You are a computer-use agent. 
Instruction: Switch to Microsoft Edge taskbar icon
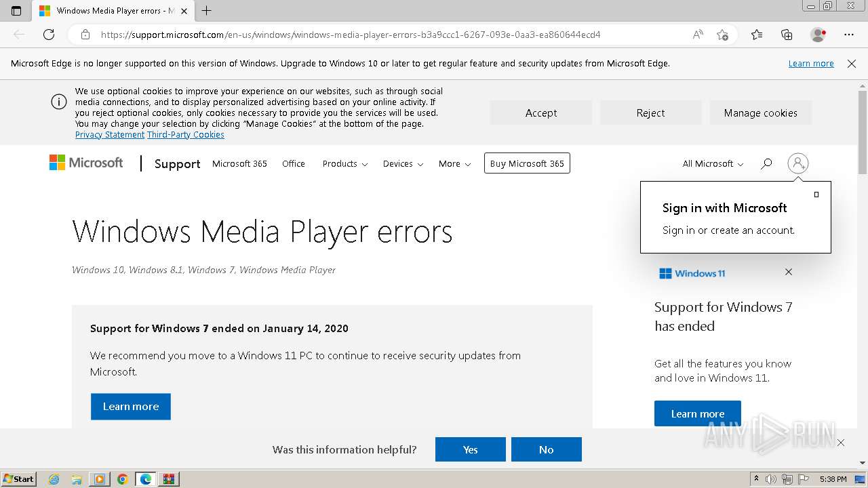(146, 479)
